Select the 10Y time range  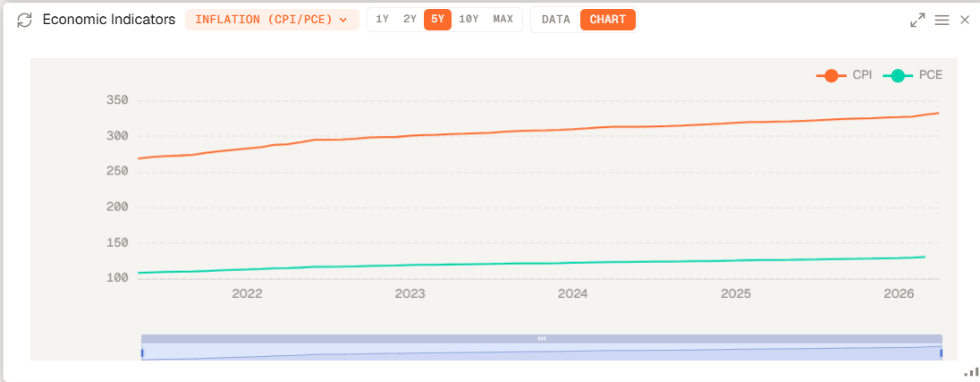(469, 20)
